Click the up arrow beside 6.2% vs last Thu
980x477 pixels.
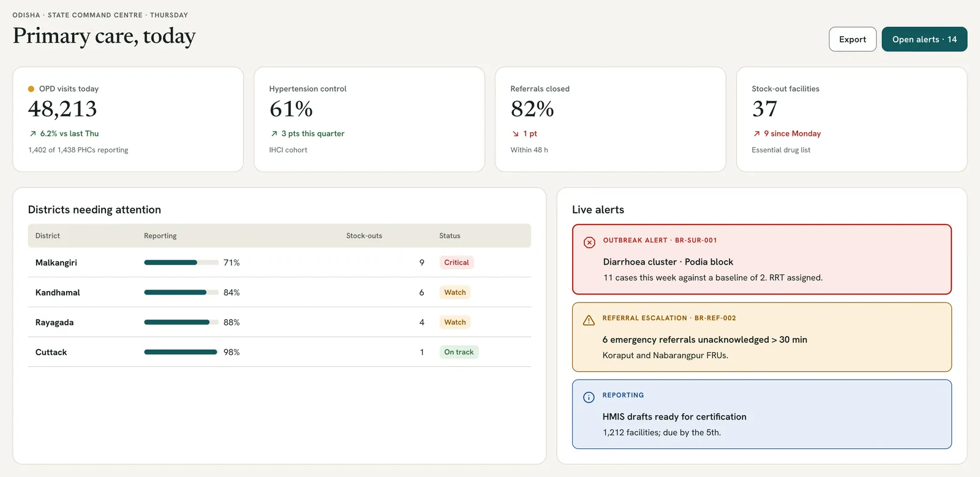(32, 133)
